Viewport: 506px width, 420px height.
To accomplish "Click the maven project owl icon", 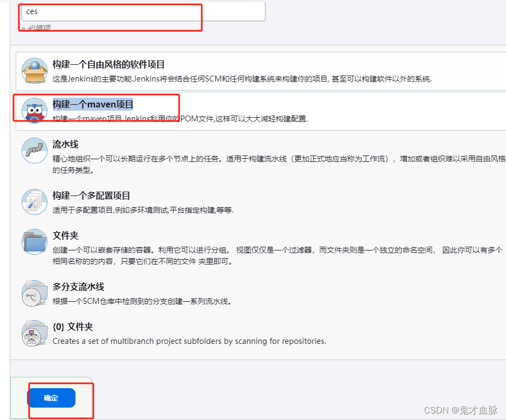I will [35, 111].
